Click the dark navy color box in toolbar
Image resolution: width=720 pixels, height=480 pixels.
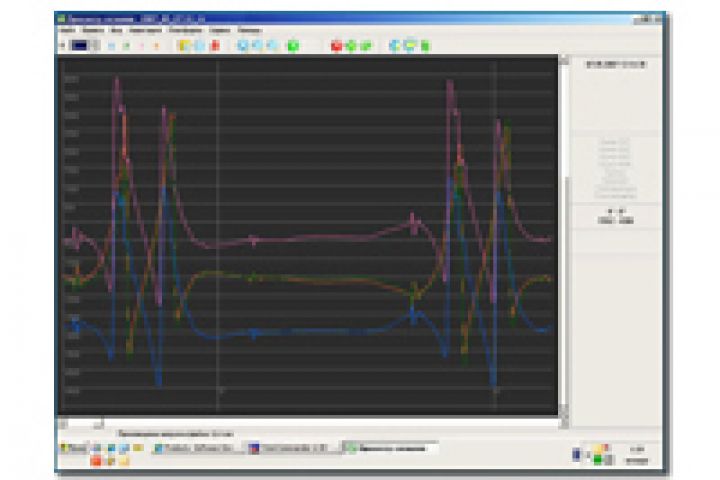[79, 45]
